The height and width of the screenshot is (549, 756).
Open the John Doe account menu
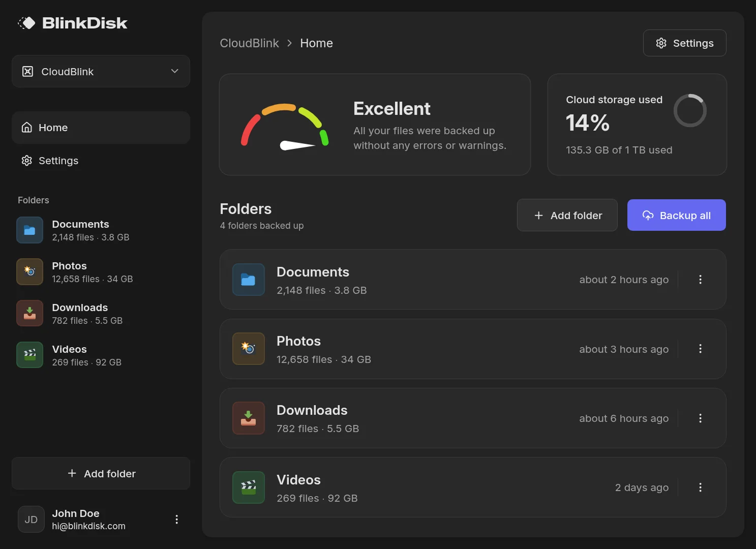click(176, 519)
